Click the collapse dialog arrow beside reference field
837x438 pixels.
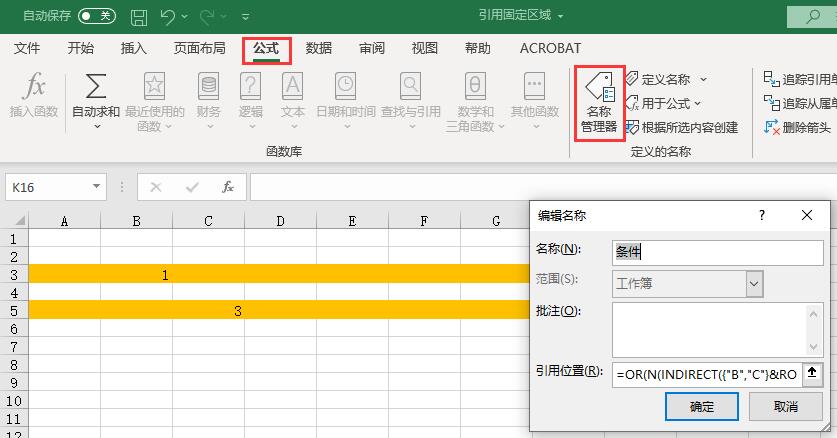813,373
